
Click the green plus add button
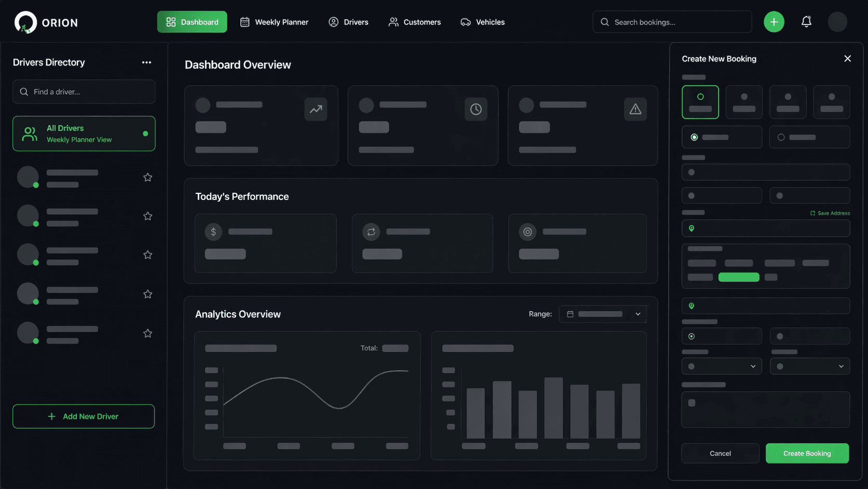coord(774,22)
